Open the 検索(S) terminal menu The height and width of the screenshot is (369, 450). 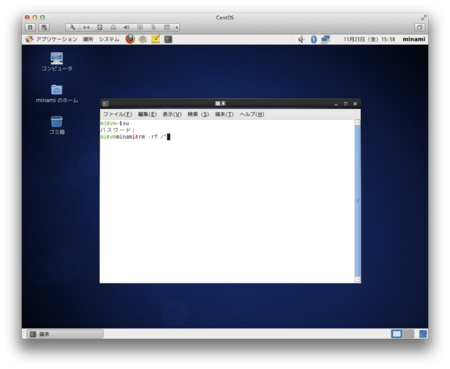pos(198,114)
